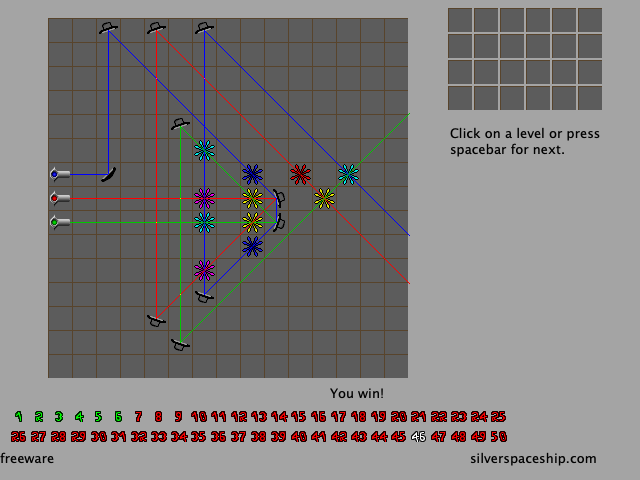Switch to level 44
Image resolution: width=640 pixels, height=480 pixels.
point(379,437)
